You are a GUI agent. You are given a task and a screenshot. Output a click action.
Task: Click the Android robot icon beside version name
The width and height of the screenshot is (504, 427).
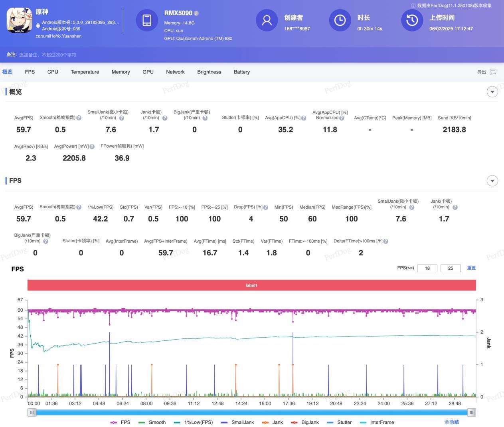(x=38, y=26)
